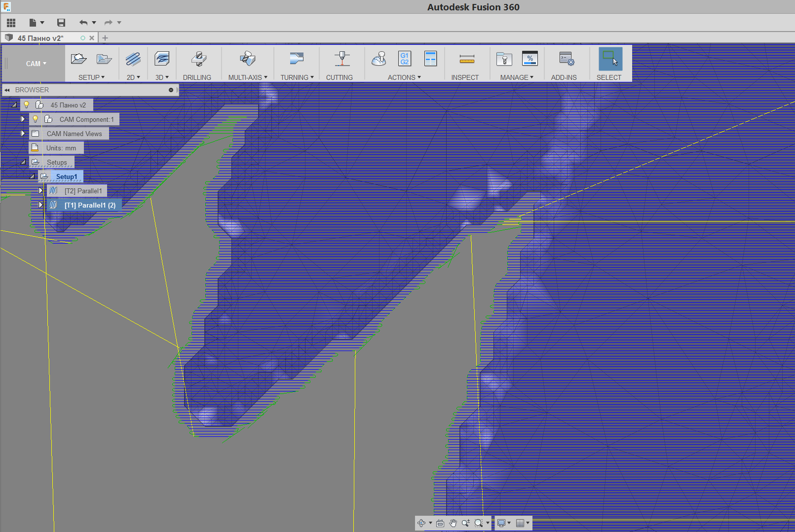Open the Tool Library icon
Screen dimensions: 795x532
[x=504, y=59]
